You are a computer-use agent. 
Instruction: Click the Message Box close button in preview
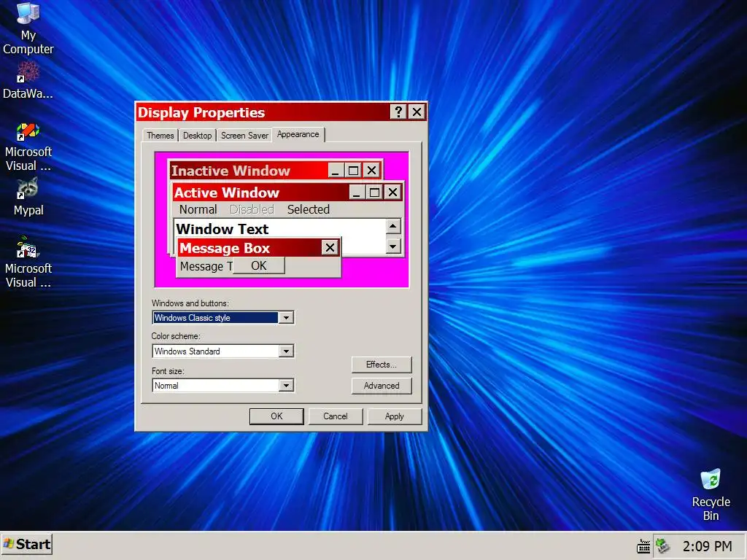coord(330,248)
